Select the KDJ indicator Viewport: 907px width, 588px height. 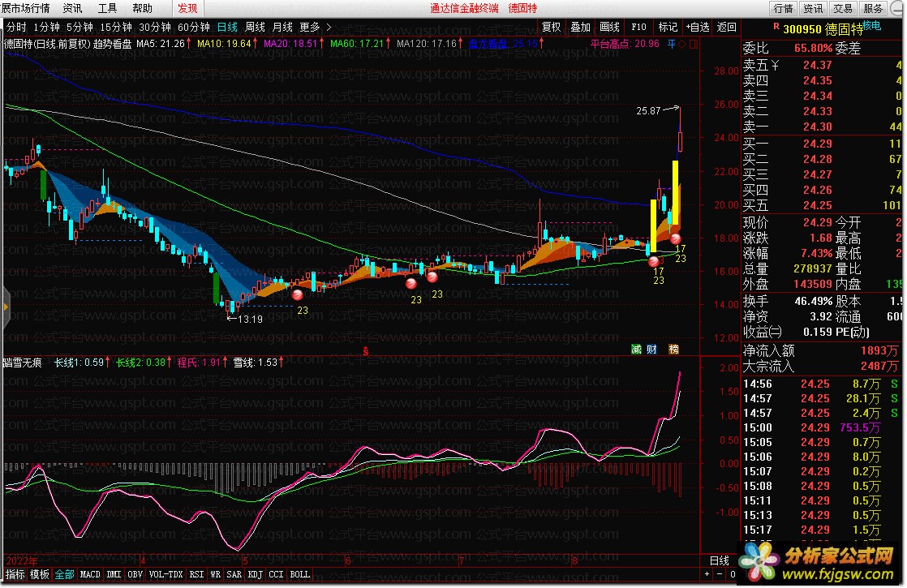tap(255, 575)
